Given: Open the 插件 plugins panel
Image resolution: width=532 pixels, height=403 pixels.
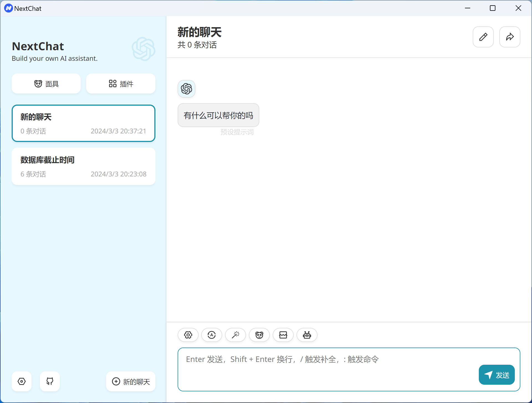Looking at the screenshot, I should tap(121, 83).
